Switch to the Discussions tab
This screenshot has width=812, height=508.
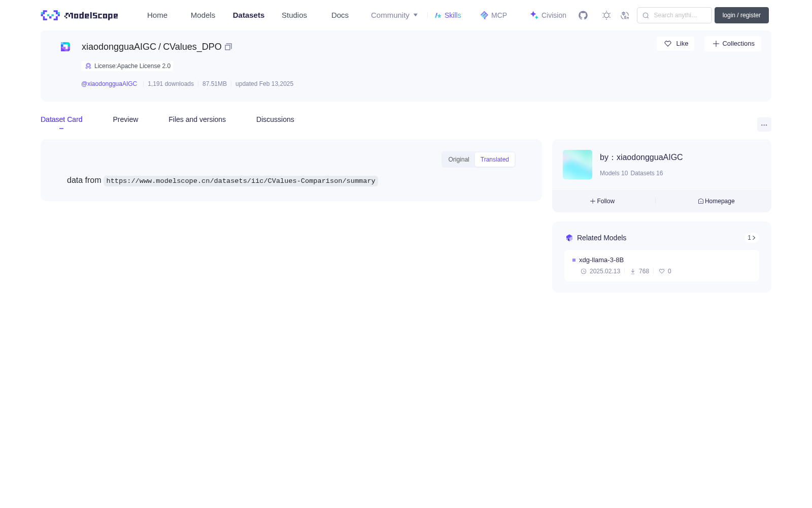pos(275,119)
